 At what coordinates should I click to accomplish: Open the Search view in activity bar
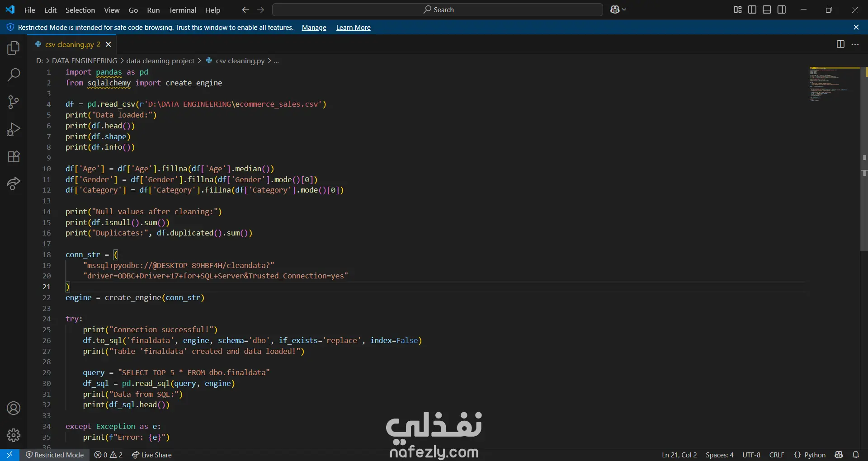tap(14, 75)
